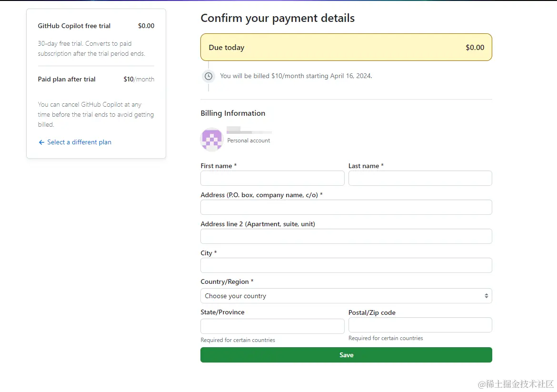The height and width of the screenshot is (392, 557).
Task: Click the back arrow icon beside Select a different plan
Action: click(x=41, y=142)
